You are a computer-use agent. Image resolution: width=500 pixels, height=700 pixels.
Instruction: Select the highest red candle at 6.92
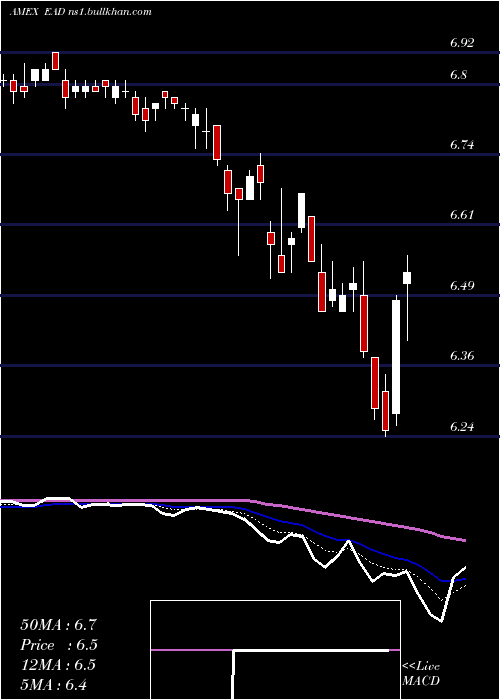(55, 61)
